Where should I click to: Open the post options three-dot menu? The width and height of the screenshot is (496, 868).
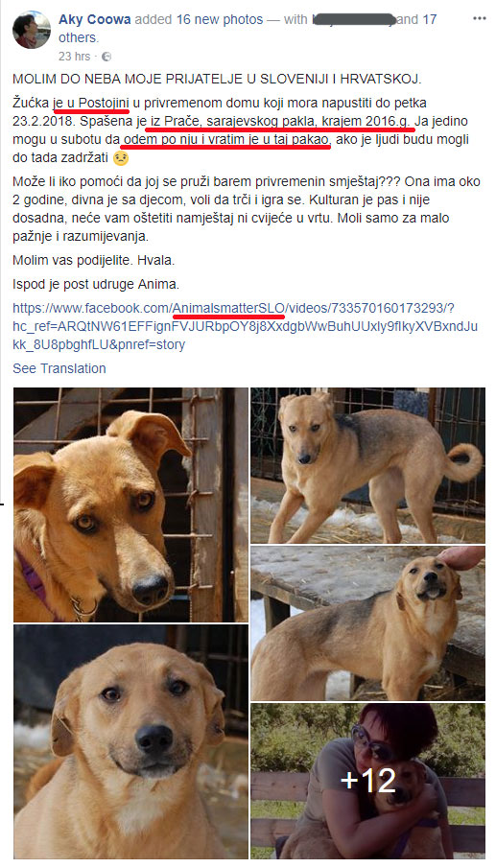(x=480, y=18)
